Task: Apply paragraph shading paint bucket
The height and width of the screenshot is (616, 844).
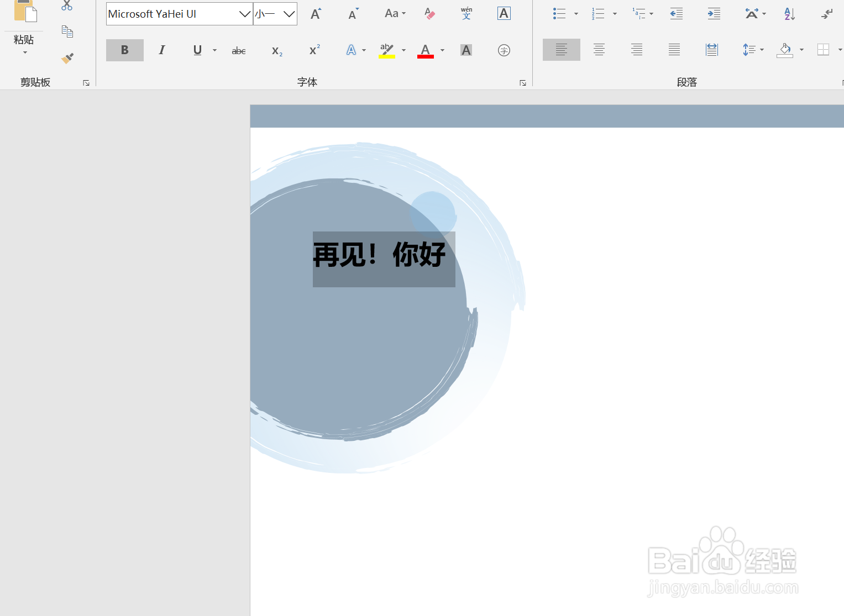Action: (785, 50)
